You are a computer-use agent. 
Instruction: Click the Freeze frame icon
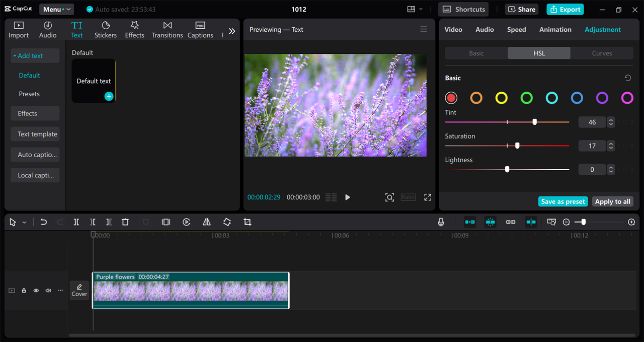point(166,222)
